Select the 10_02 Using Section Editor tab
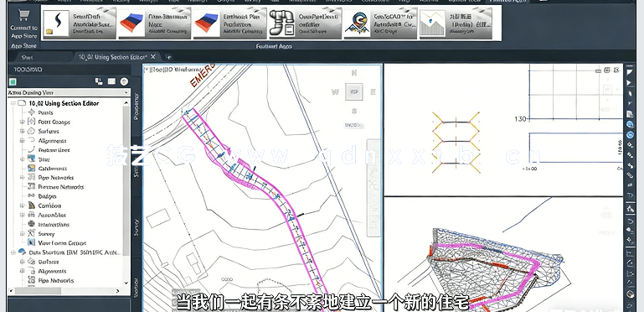The image size is (644, 312). [113, 57]
